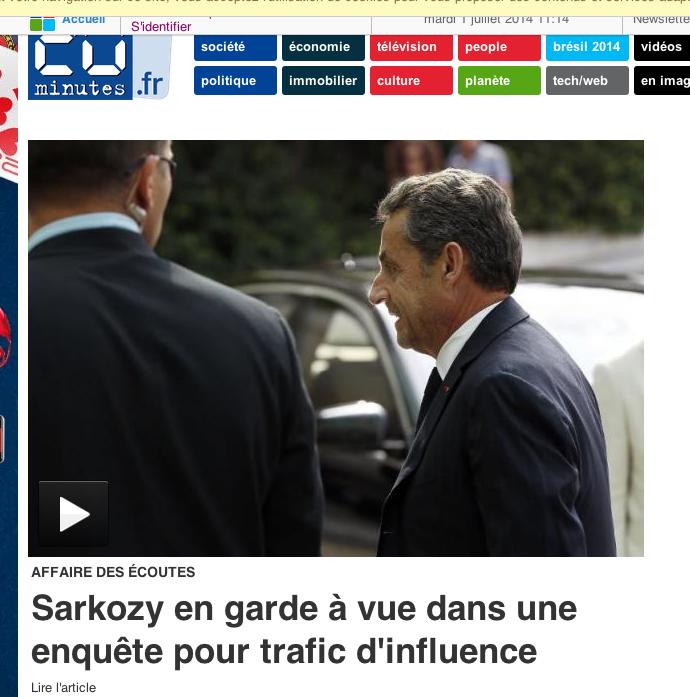Click the 20 minutes.fr logo
The image size is (690, 697).
click(x=100, y=67)
